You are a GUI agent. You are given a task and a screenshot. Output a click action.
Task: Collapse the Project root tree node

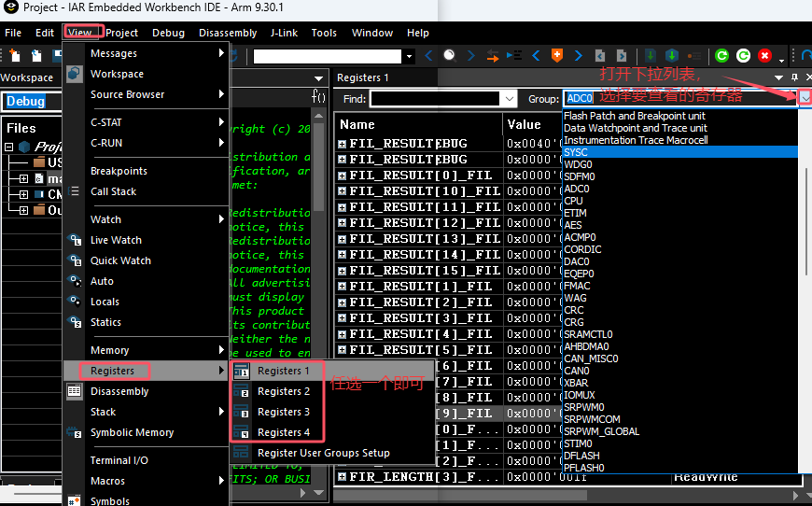[x=8, y=147]
